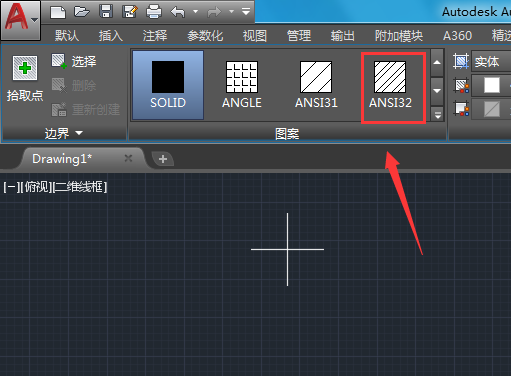Open the hatch type 实体 dropdown
Screen dimensions: 511x376
(491, 61)
